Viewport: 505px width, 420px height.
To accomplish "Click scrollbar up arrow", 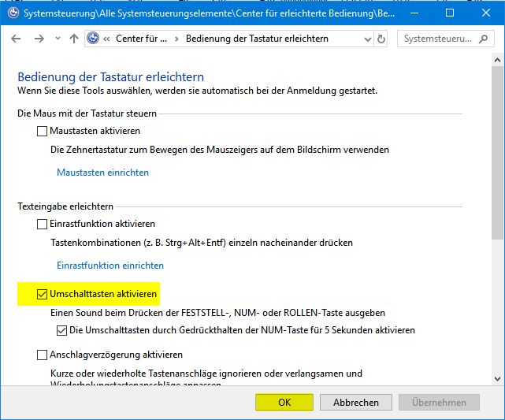I will [x=497, y=60].
